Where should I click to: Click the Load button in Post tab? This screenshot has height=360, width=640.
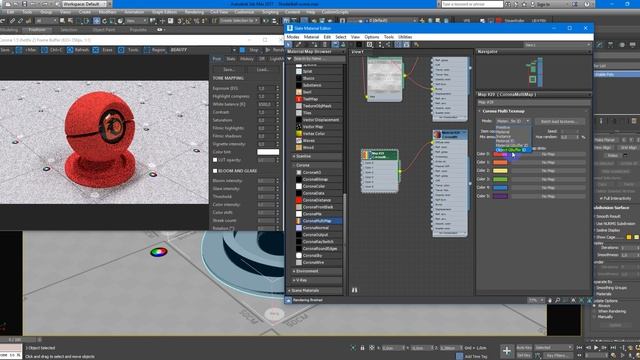click(x=262, y=70)
